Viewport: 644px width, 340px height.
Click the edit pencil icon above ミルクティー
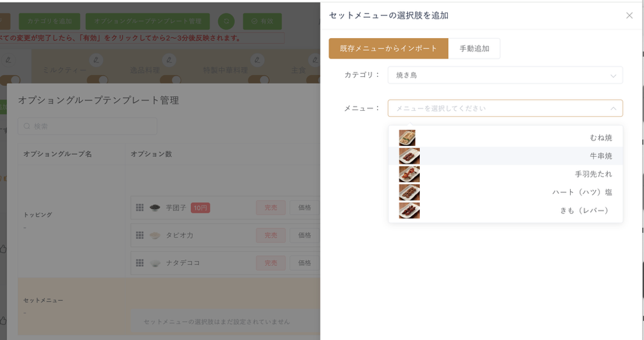(x=96, y=60)
